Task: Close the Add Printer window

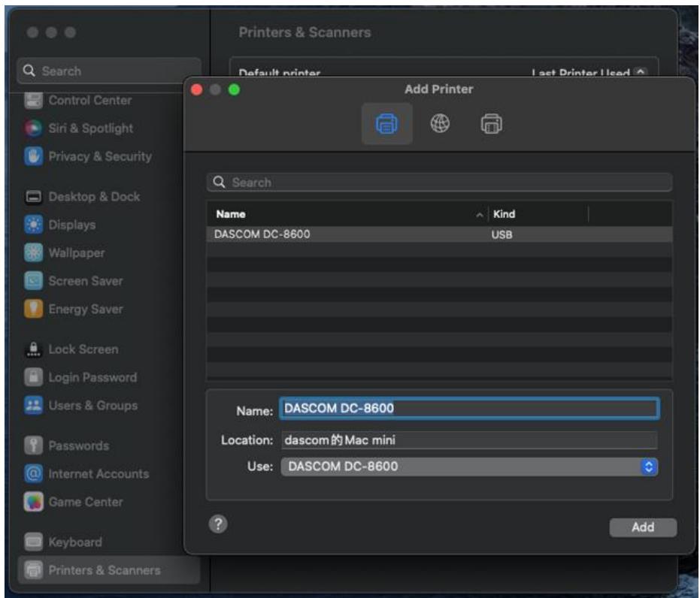Action: (196, 89)
